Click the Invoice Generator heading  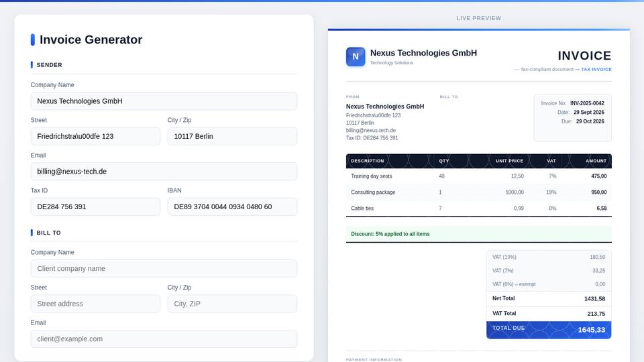coord(91,40)
